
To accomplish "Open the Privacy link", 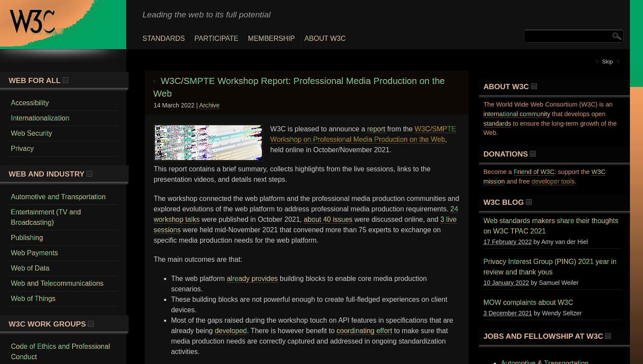I will coord(22,149).
